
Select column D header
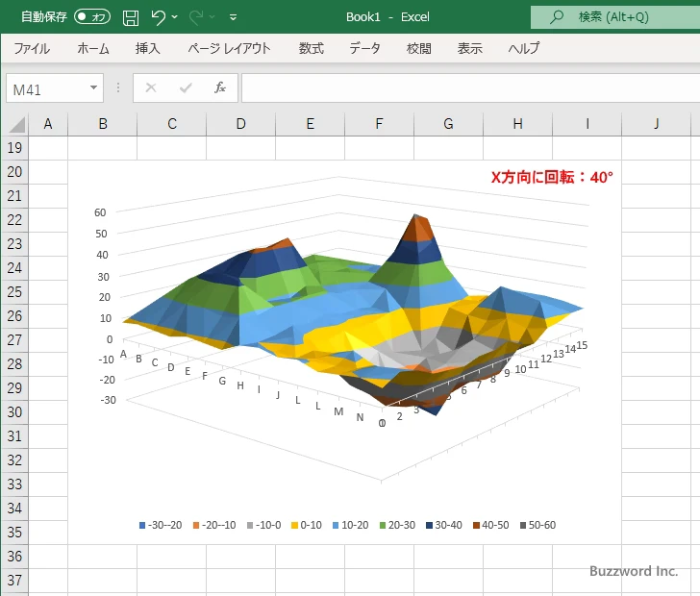tap(241, 124)
